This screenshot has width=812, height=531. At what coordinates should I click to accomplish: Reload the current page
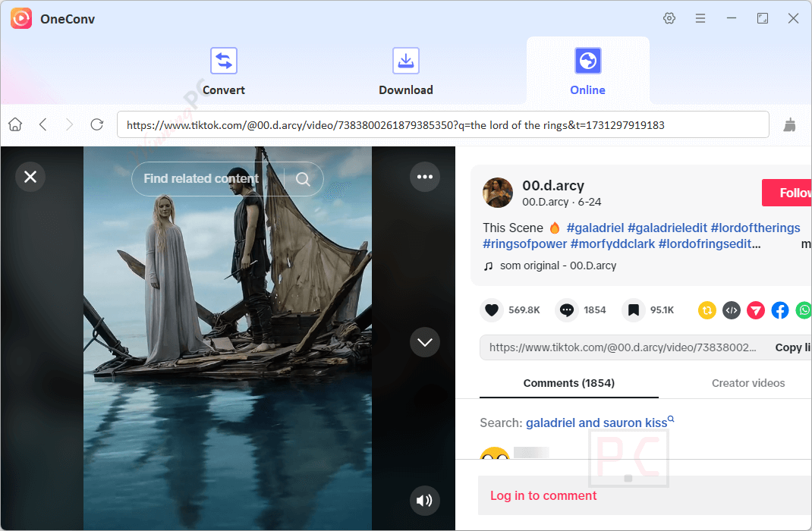97,124
